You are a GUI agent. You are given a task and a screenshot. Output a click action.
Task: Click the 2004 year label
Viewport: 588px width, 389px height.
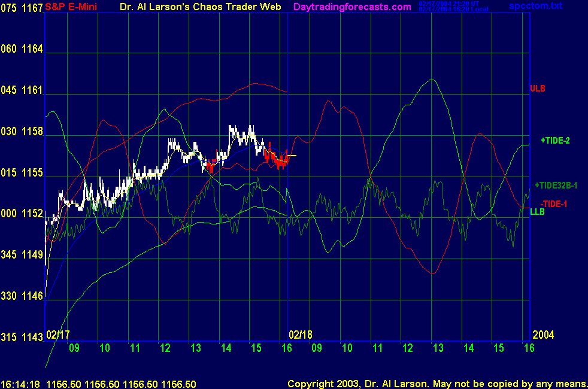[543, 335]
